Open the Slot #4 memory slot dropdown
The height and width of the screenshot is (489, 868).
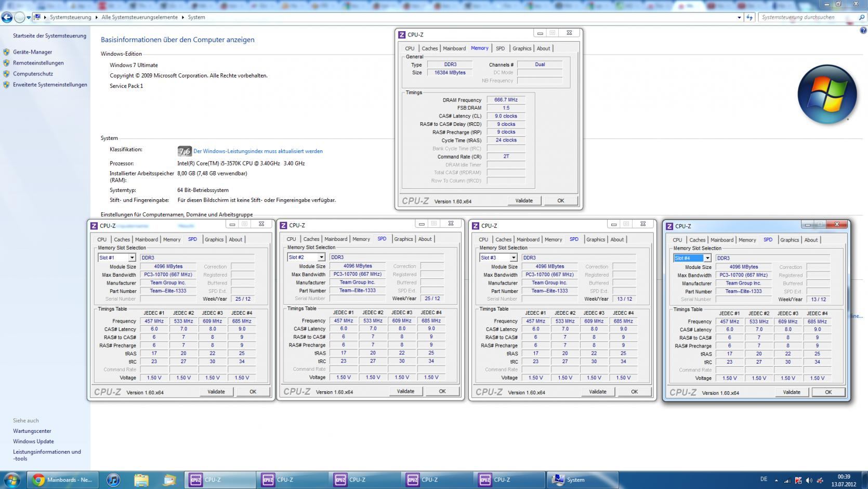tap(707, 258)
